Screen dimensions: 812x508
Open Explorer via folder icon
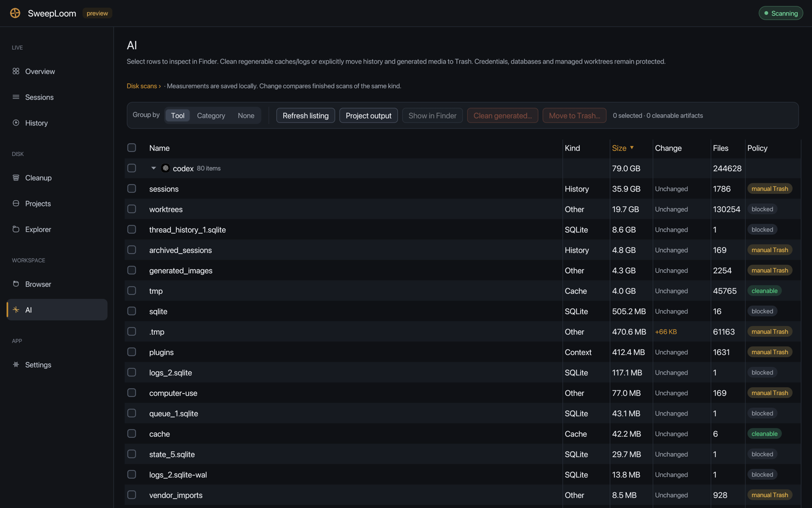[x=16, y=229]
